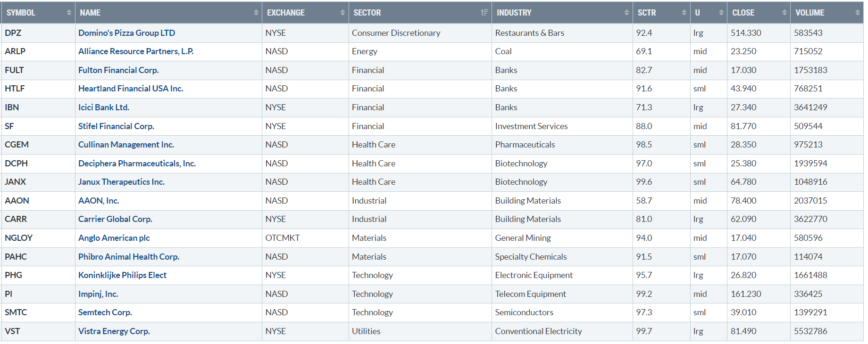Click the sort arrows in the VOLUME column
This screenshot has height=344, width=868.
[x=858, y=13]
